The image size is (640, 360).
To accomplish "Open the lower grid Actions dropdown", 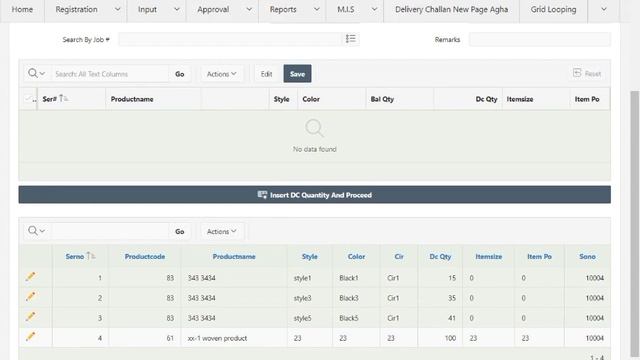I will (x=222, y=231).
